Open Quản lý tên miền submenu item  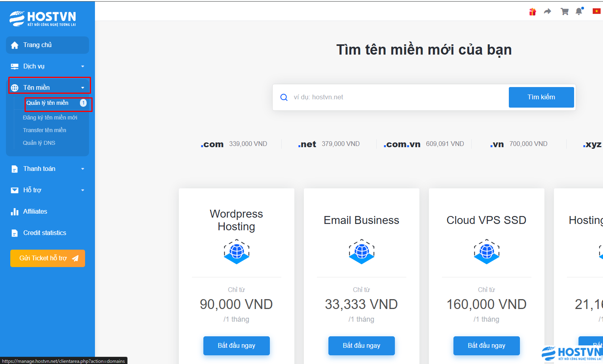[x=47, y=103]
